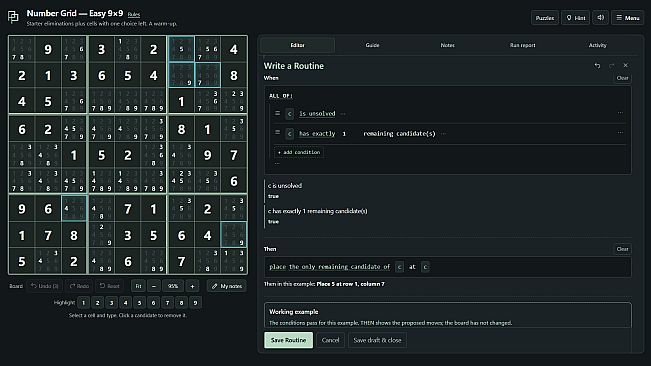Open the options menu for 'is unsolved' row
This screenshot has height=366, width=651.
pyautogui.click(x=620, y=113)
